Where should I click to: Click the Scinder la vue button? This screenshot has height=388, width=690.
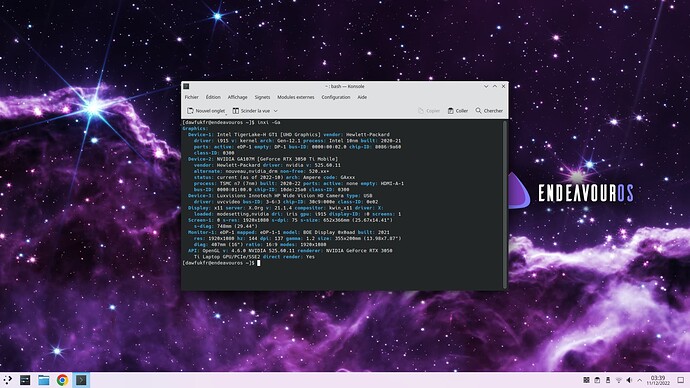point(251,111)
